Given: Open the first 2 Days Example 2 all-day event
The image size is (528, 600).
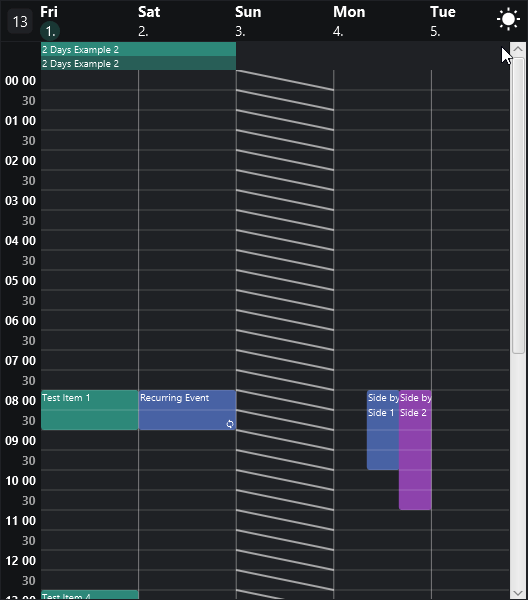Looking at the screenshot, I should [139, 49].
